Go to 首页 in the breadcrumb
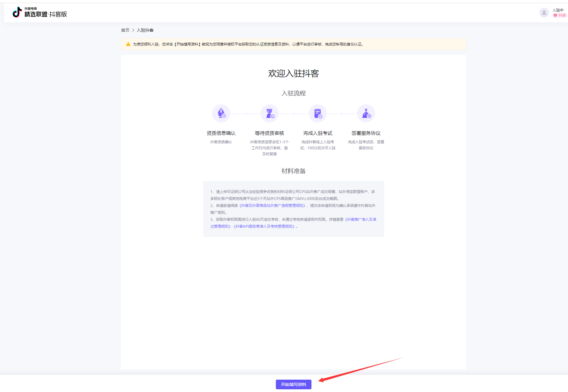 (x=125, y=30)
